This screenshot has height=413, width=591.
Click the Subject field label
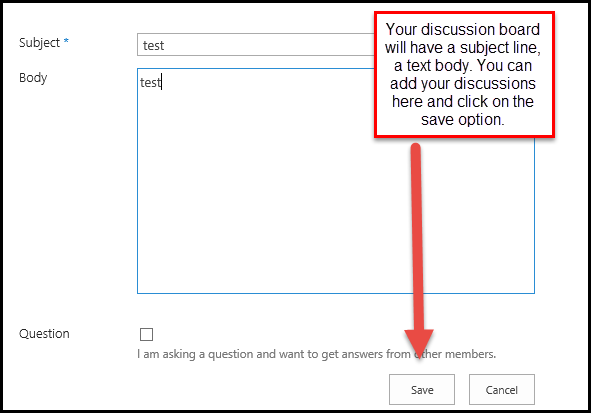click(x=40, y=43)
